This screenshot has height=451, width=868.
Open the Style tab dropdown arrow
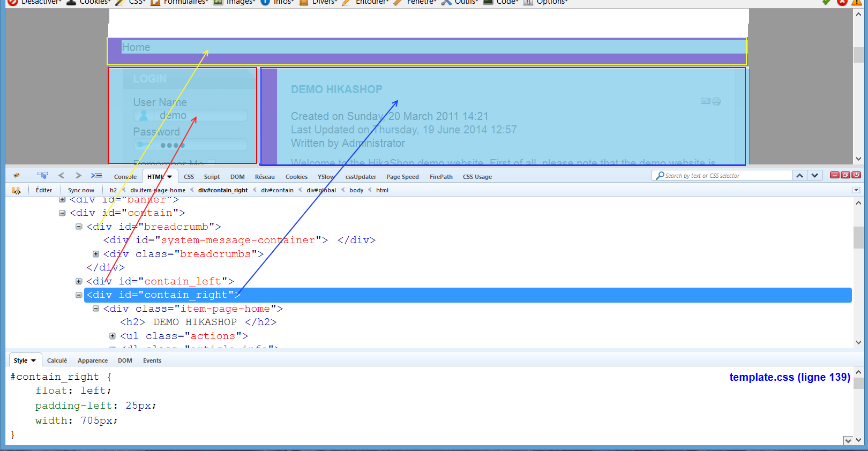click(34, 360)
